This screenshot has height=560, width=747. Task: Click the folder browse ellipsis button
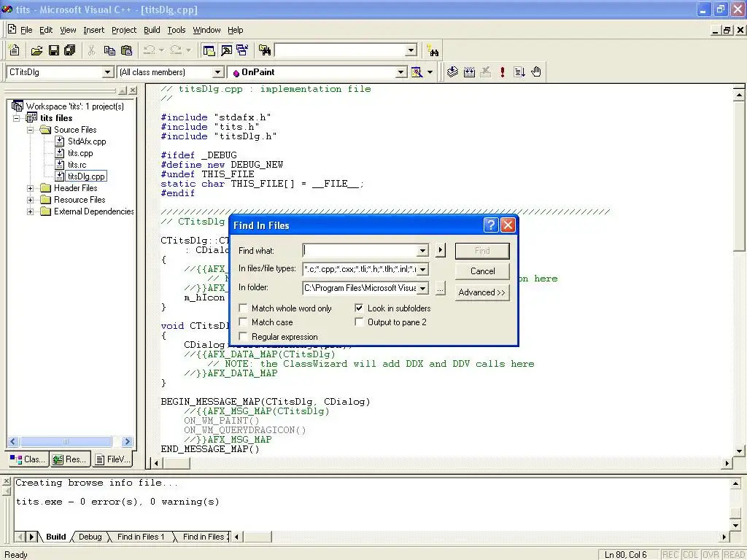coord(440,288)
